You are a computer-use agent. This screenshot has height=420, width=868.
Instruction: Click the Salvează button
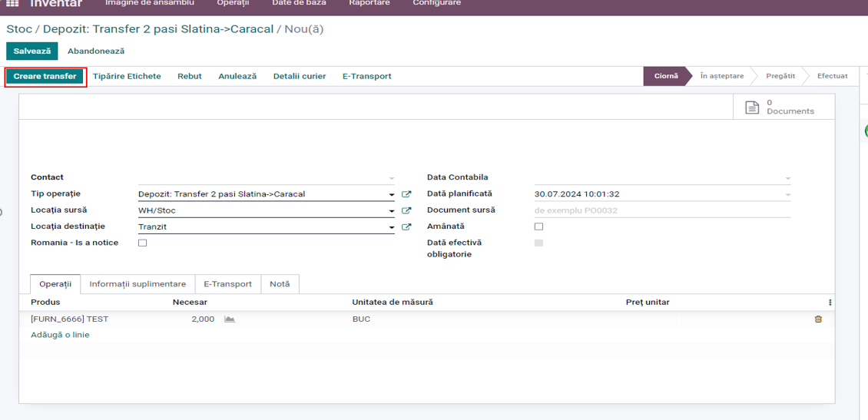pyautogui.click(x=32, y=51)
